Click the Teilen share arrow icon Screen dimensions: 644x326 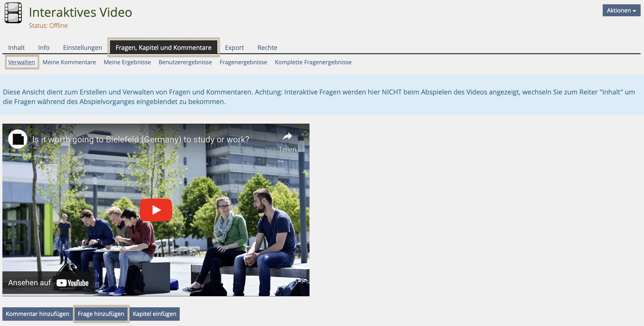287,136
